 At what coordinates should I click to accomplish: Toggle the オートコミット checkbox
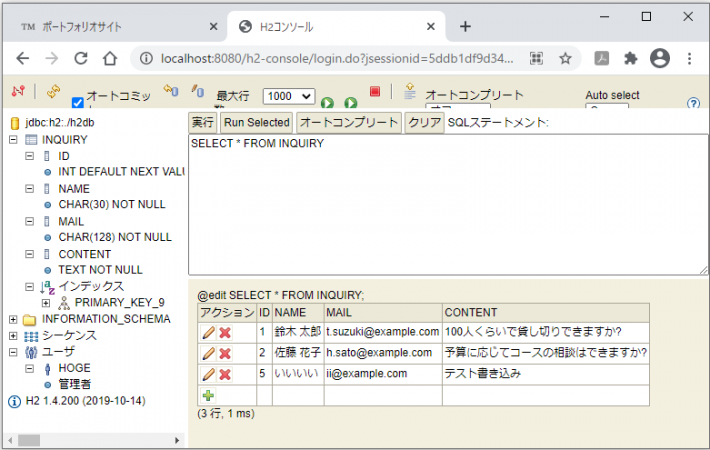tap(78, 102)
